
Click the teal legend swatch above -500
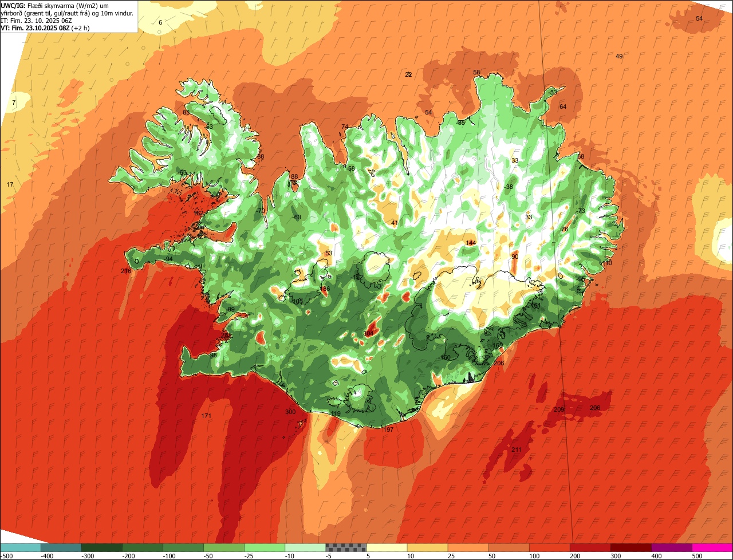pos(20,547)
